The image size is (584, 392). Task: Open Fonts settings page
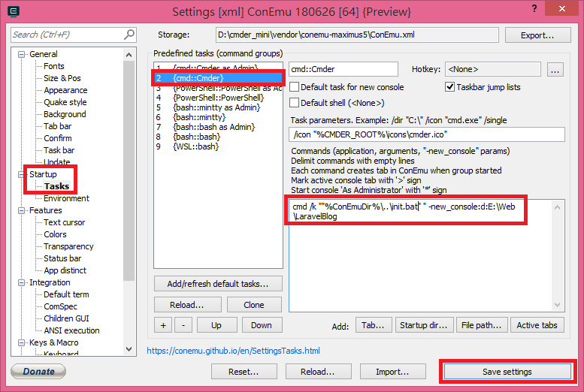point(54,66)
